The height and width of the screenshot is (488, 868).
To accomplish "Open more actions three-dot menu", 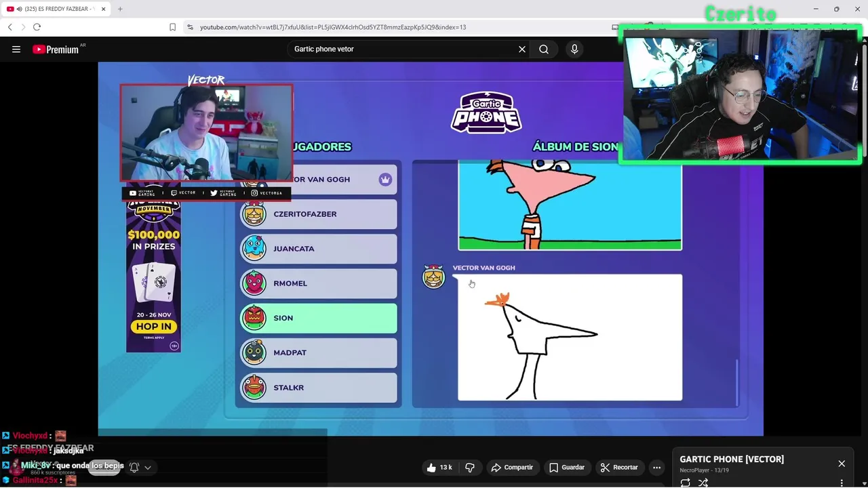I will (x=656, y=467).
